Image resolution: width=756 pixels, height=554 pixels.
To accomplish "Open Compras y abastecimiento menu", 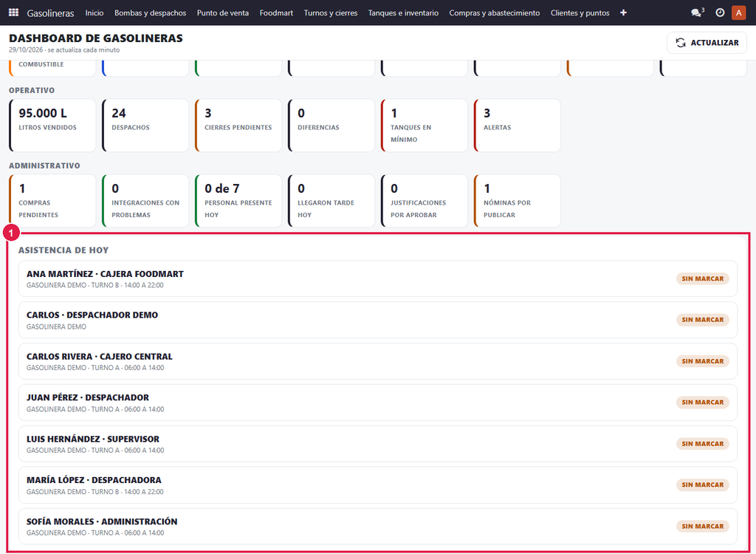I will coord(495,13).
